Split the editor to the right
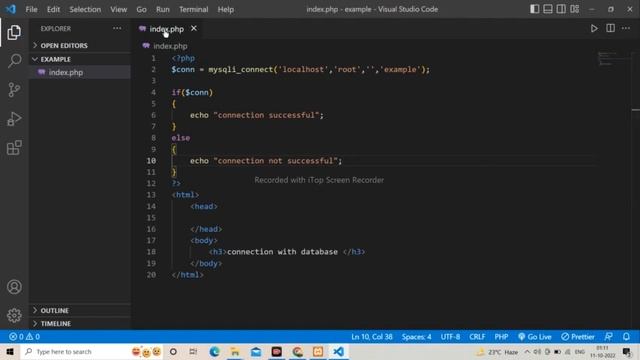 [610, 28]
